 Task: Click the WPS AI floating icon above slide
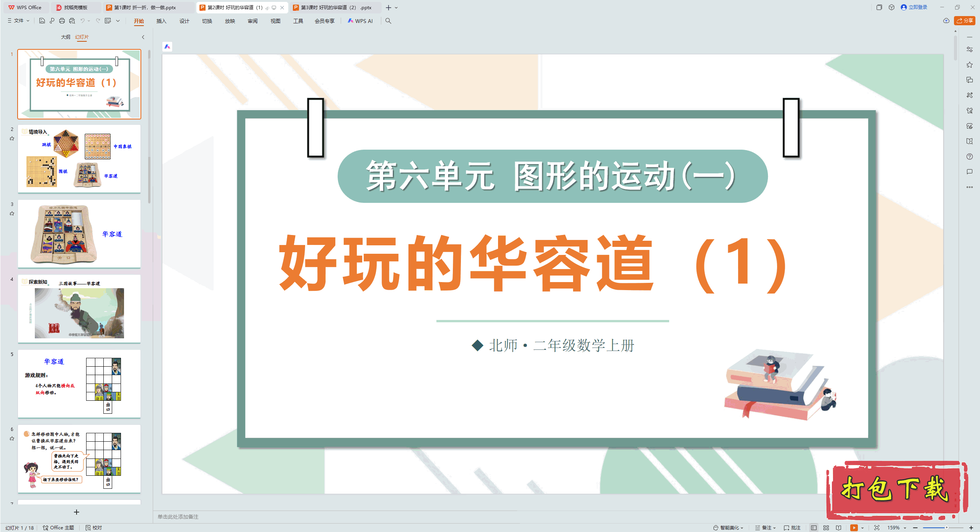[x=167, y=47]
